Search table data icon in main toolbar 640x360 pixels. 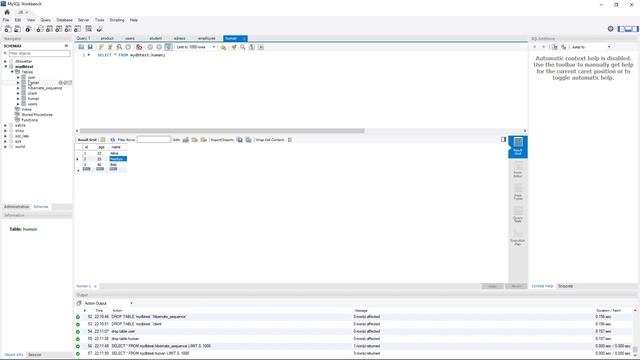[x=89, y=29]
